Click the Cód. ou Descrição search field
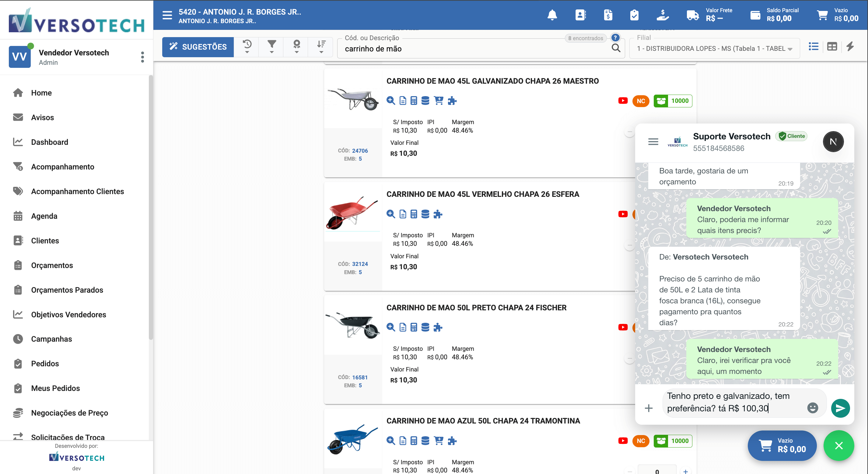This screenshot has width=868, height=474. [472, 49]
